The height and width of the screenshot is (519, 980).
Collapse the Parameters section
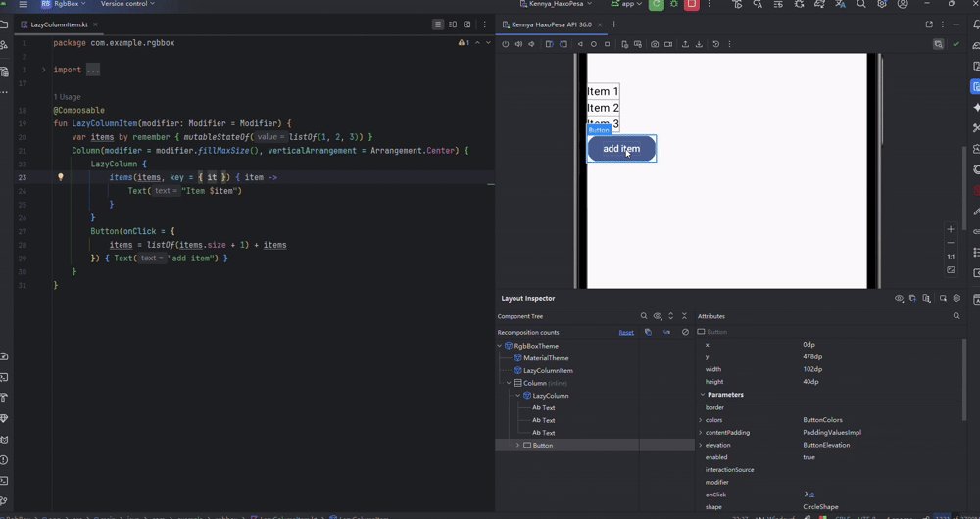click(x=702, y=395)
